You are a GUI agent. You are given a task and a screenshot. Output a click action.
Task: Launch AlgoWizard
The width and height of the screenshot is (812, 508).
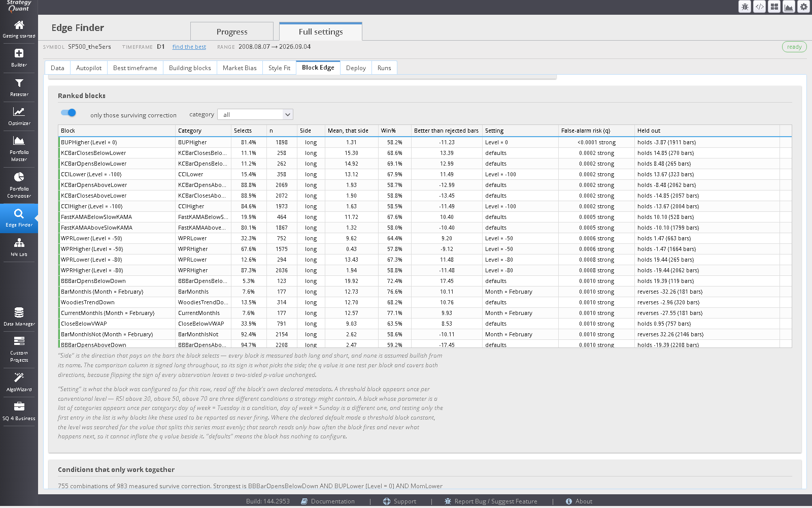(x=19, y=383)
